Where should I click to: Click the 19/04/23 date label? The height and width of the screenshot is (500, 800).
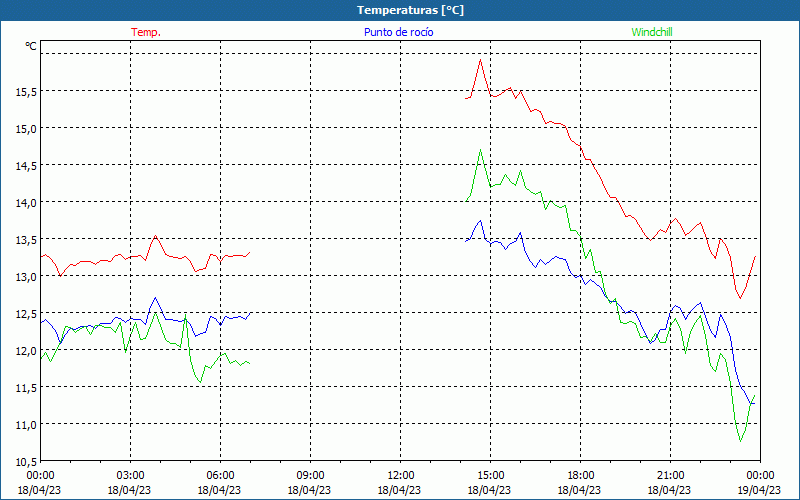(760, 490)
